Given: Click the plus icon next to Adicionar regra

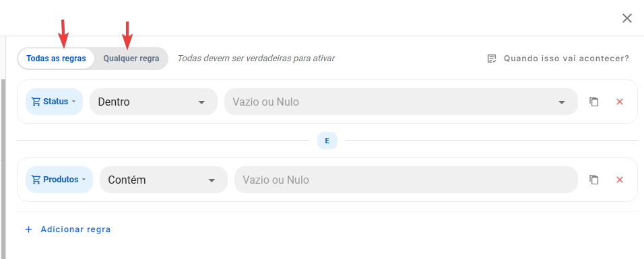Looking at the screenshot, I should (29, 229).
